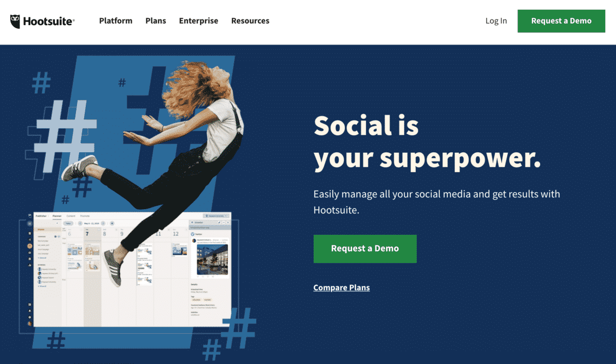The width and height of the screenshot is (616, 364).
Task: Click the header Request a Demo button
Action: coord(561,21)
